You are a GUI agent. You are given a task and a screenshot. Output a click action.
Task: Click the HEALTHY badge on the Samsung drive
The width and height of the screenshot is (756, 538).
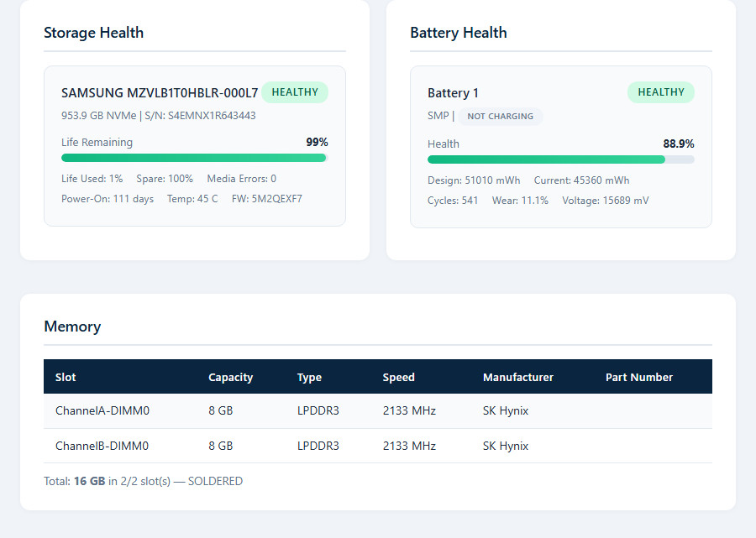coord(295,92)
